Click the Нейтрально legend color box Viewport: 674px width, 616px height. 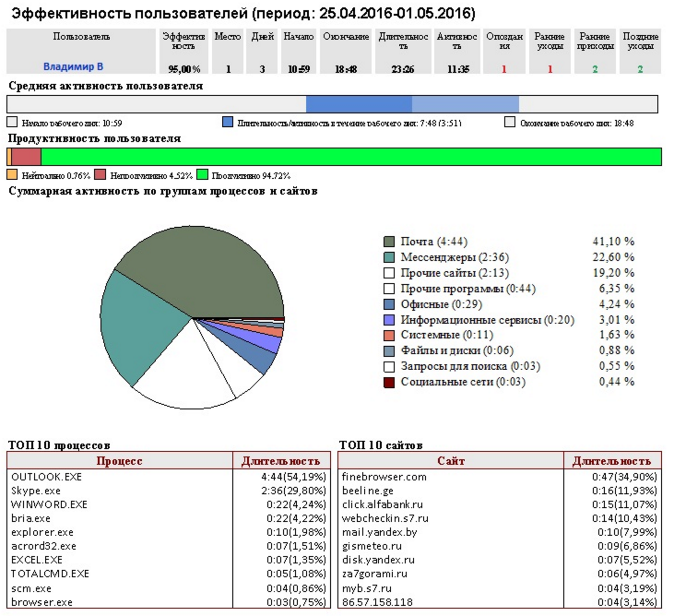pyautogui.click(x=11, y=175)
